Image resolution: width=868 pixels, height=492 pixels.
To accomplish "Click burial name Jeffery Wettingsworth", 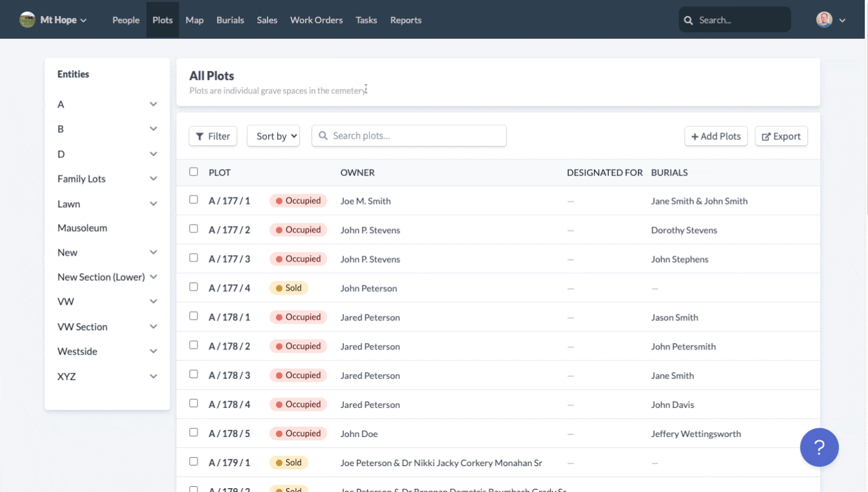I will (x=696, y=434).
